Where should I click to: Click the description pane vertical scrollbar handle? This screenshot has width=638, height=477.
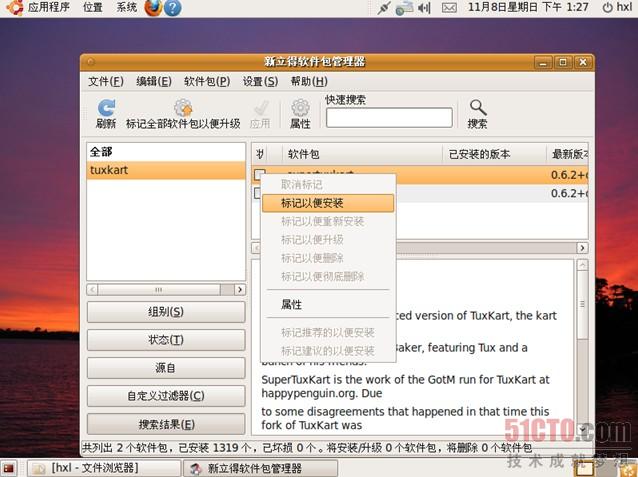(x=583, y=304)
